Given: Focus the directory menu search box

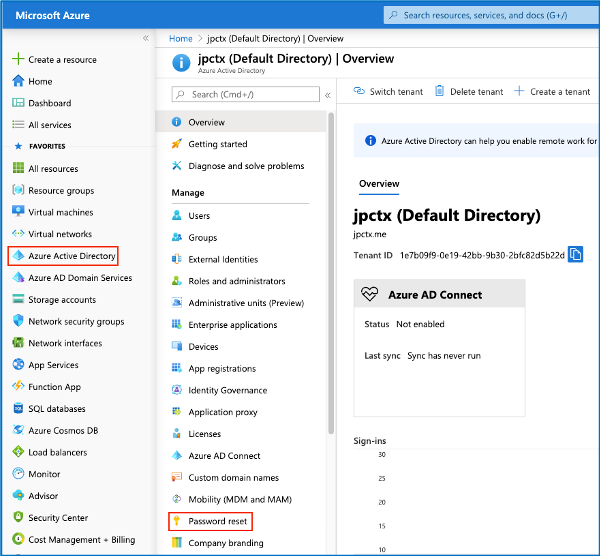Looking at the screenshot, I should [x=245, y=94].
